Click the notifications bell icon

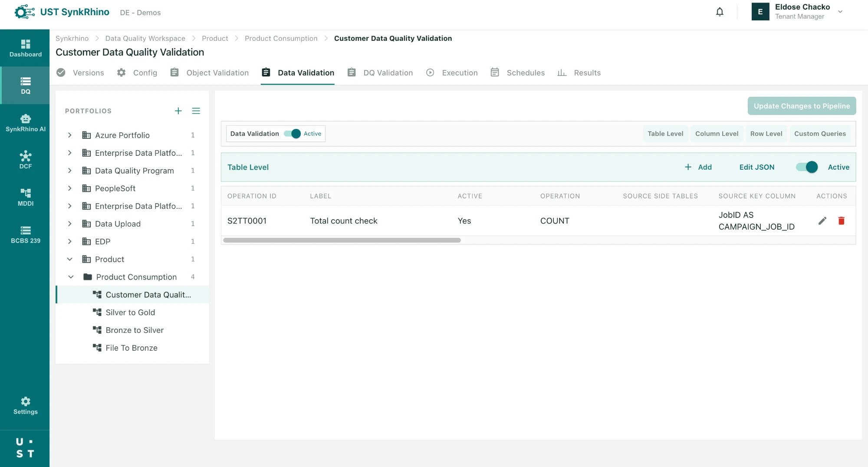pyautogui.click(x=720, y=12)
